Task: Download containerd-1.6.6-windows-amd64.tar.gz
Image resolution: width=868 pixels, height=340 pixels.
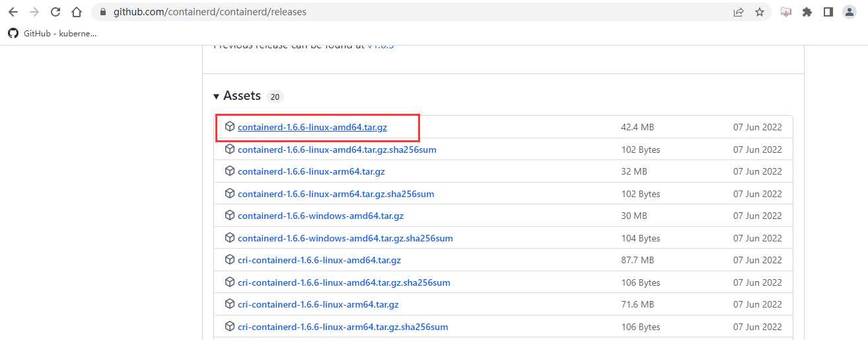Action: [320, 216]
